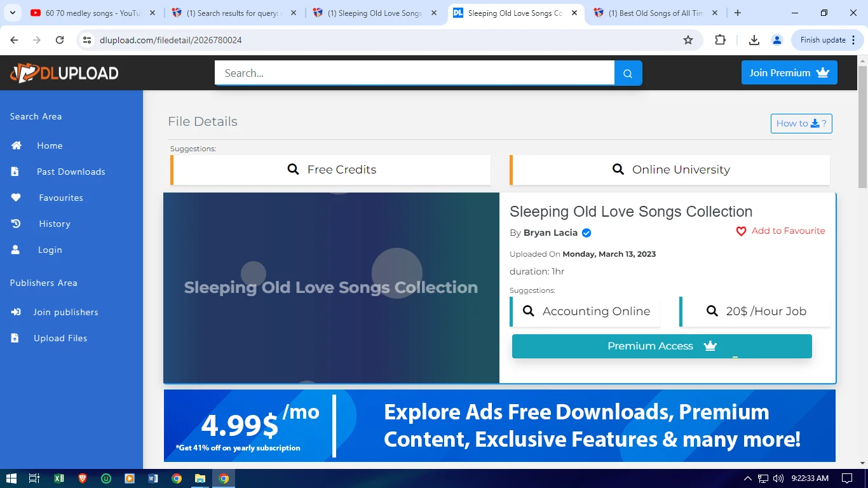The height and width of the screenshot is (488, 868).
Task: Click the DLUPLOAD logo
Action: pos(64,73)
